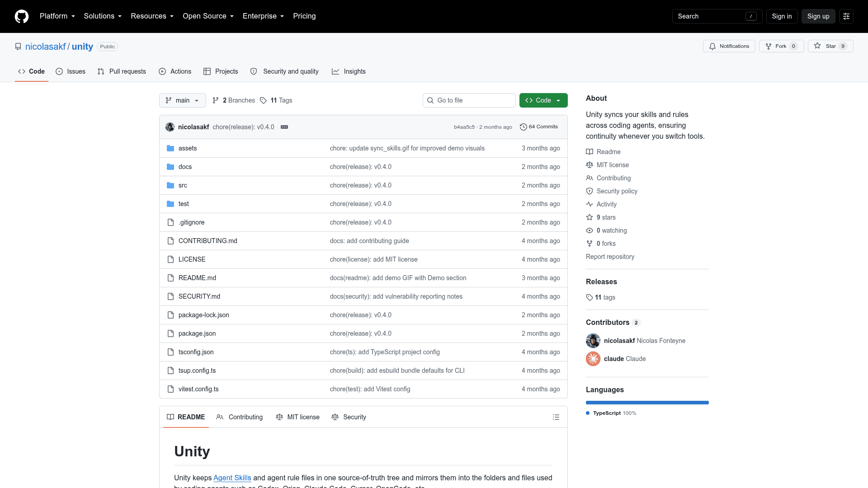Click the history clock icon for 64 Commits

[523, 127]
